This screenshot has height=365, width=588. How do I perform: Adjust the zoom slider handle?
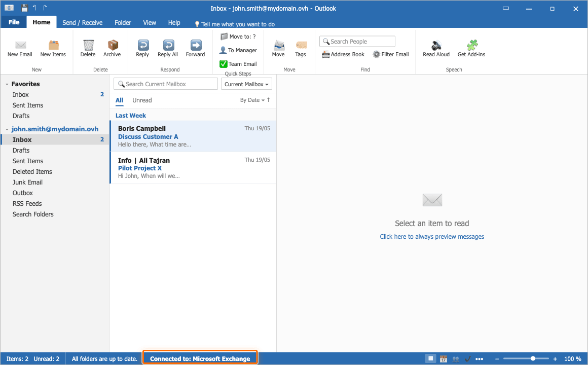[x=533, y=358]
